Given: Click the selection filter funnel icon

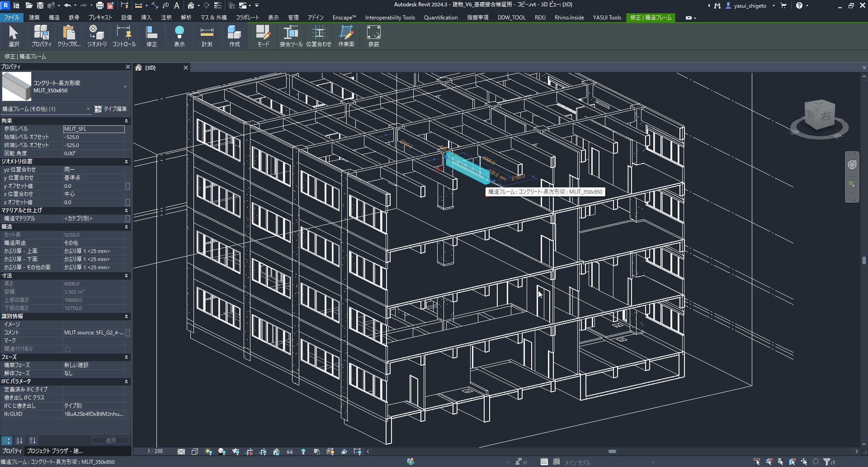Looking at the screenshot, I should point(827,462).
